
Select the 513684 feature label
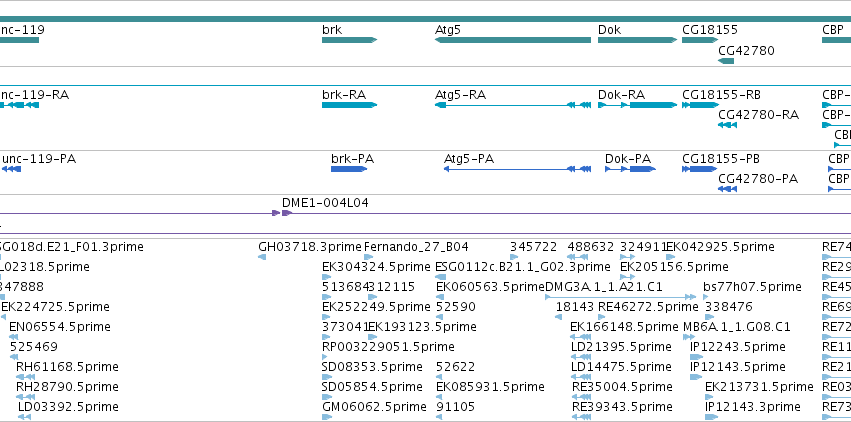pos(345,286)
